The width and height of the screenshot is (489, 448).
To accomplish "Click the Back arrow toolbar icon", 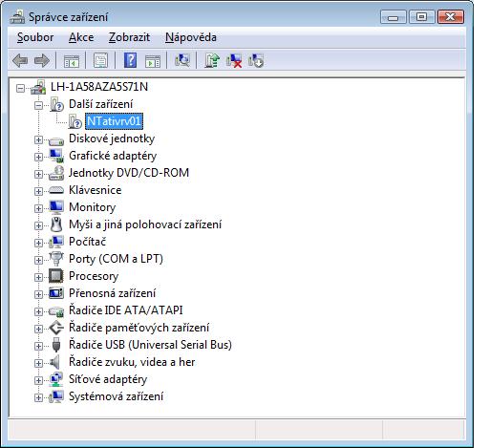I will 20,60.
